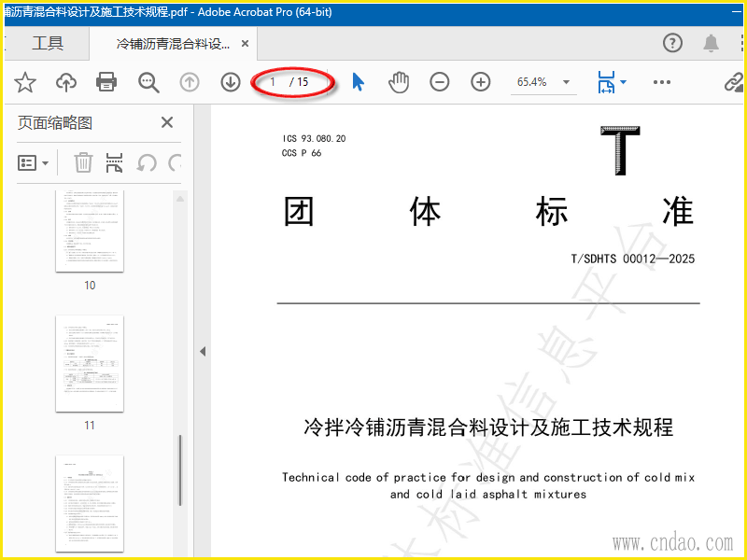Screen dimensions: 747x560
Task: Select the arrow selection tool
Action: [x=359, y=82]
